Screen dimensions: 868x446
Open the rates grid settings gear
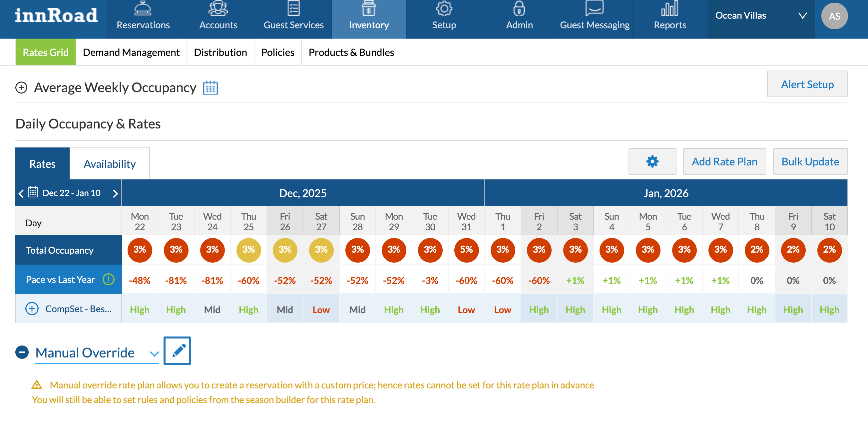(652, 161)
